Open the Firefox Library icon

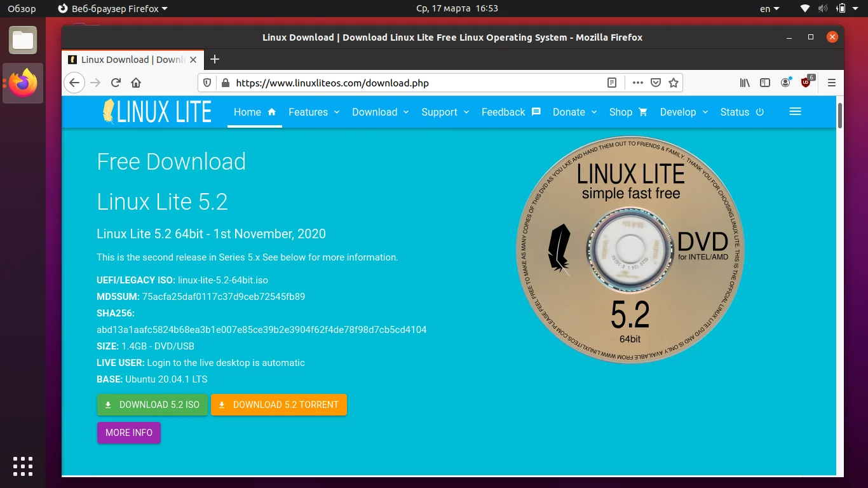(x=744, y=83)
